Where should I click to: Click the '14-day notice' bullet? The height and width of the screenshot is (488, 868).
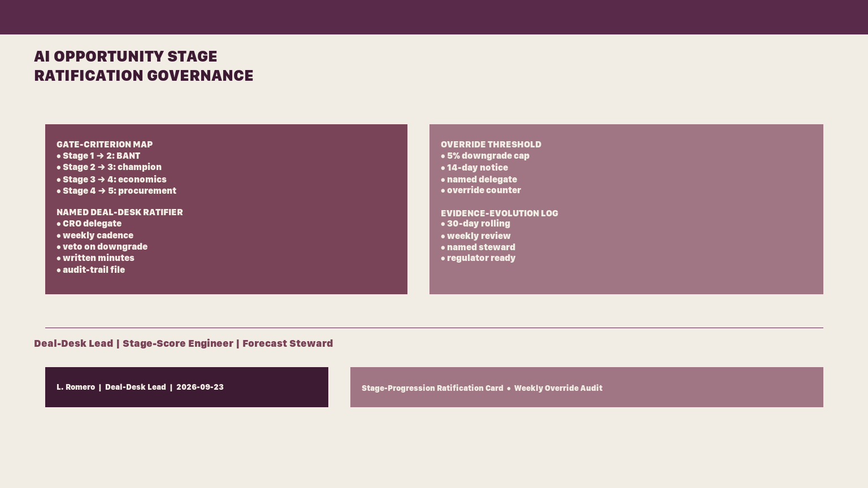tap(474, 168)
